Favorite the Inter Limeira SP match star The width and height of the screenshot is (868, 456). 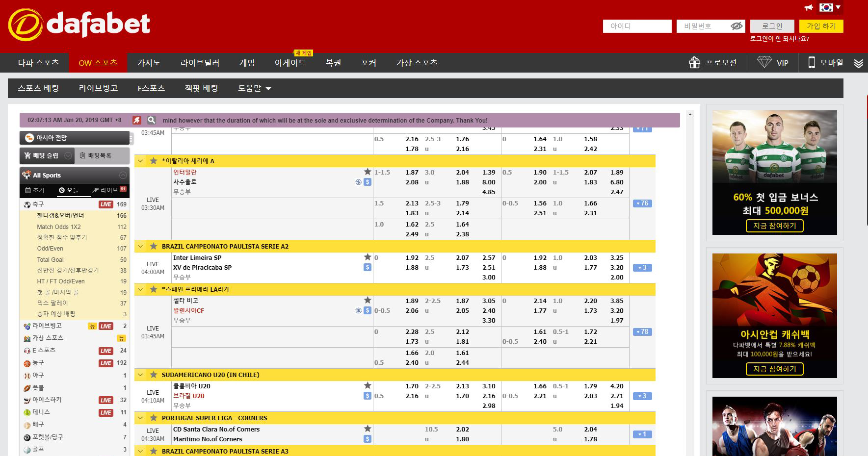tap(368, 257)
